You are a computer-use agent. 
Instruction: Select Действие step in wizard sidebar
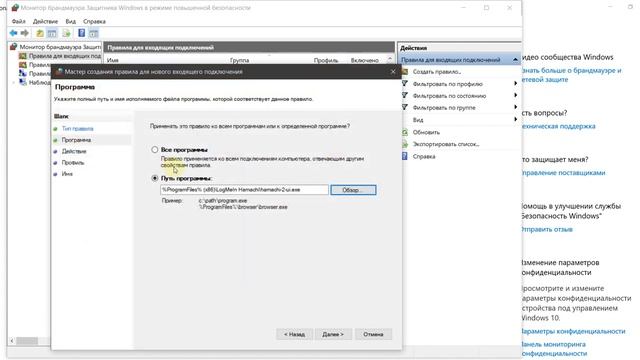pyautogui.click(x=74, y=151)
